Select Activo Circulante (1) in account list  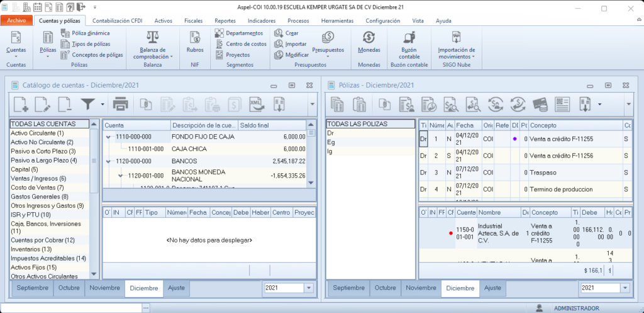38,134
